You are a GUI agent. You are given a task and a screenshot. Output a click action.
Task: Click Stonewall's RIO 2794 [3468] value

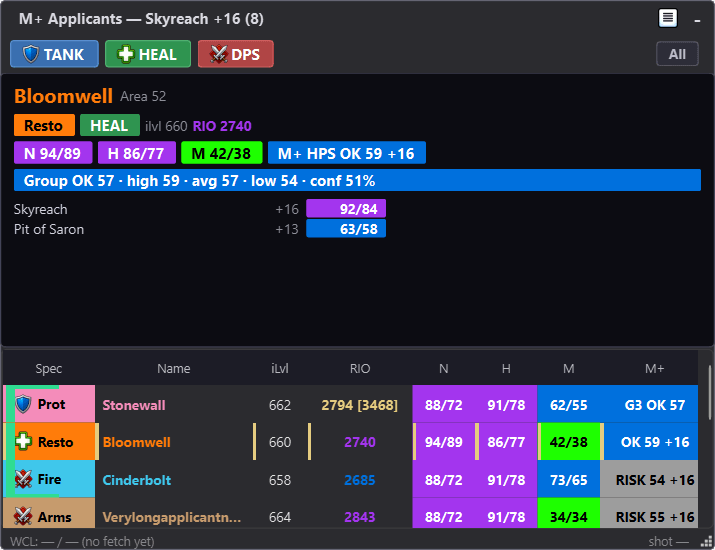pyautogui.click(x=360, y=405)
